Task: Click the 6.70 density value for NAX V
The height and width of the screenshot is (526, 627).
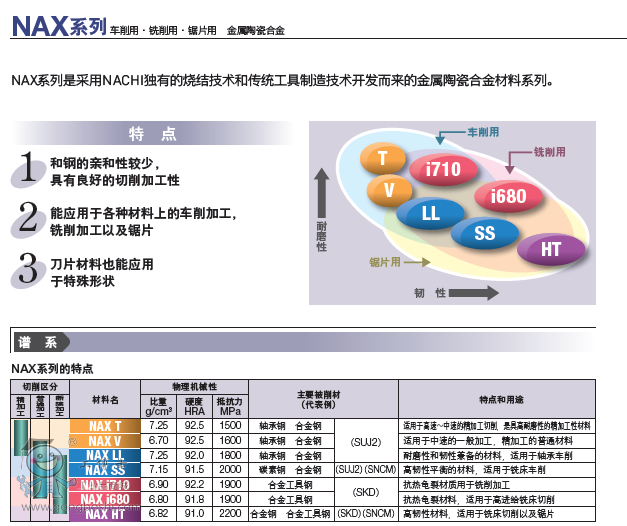Action: (158, 440)
